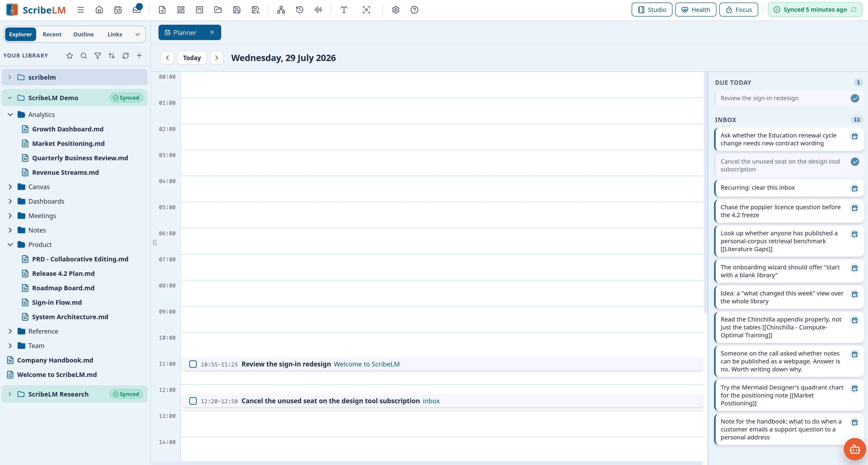Click the Health button
868x465 pixels.
(x=696, y=9)
